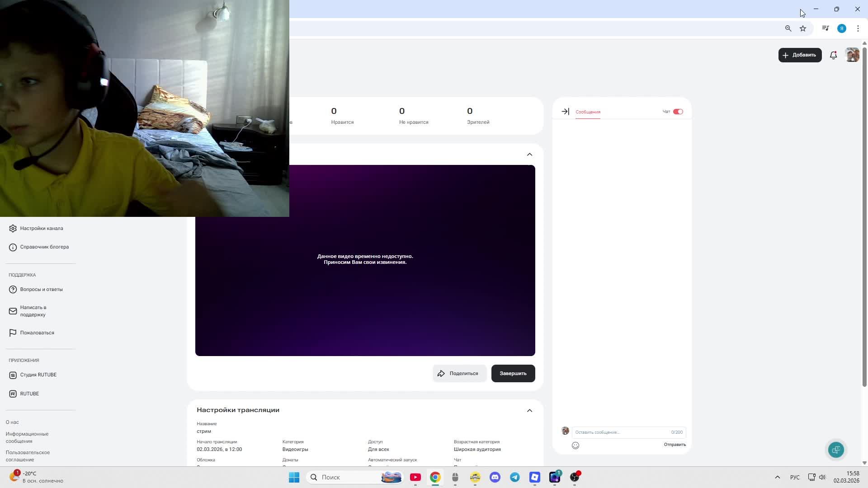
Task: Click the Завершить button
Action: (513, 373)
